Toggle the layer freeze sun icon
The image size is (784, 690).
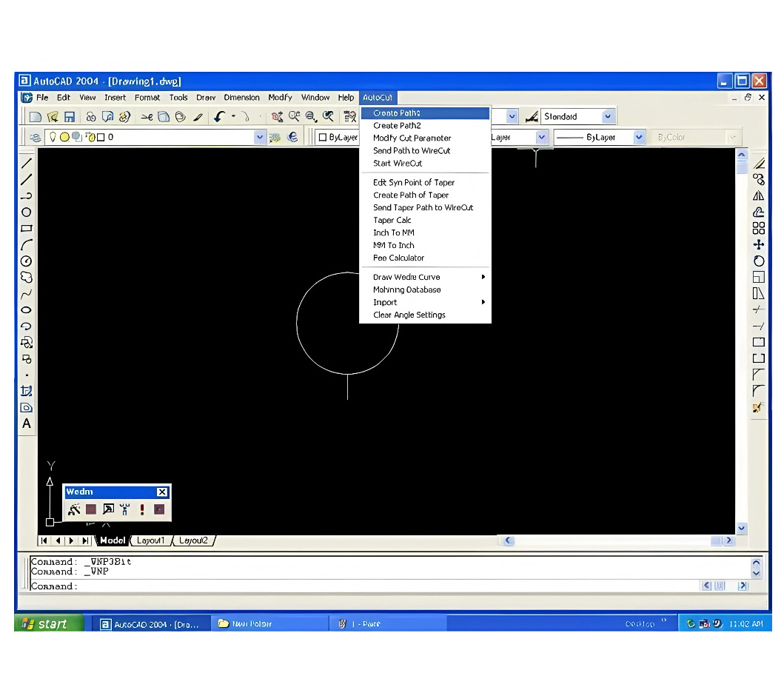pos(64,137)
